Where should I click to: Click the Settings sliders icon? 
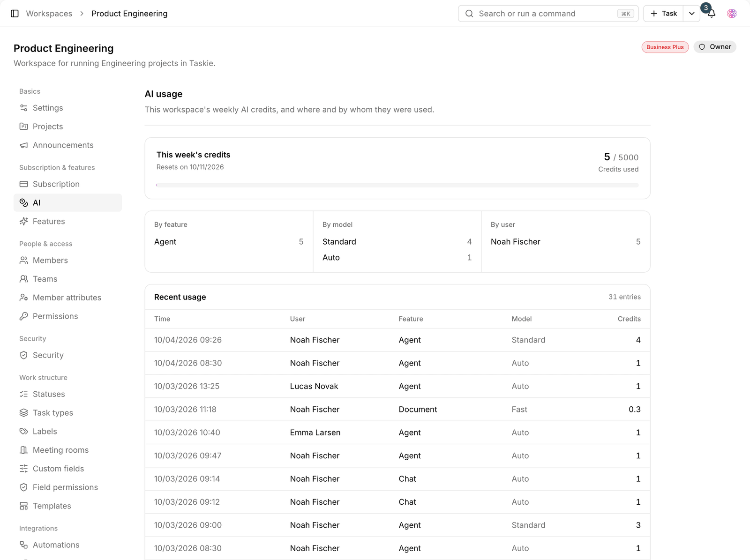(x=24, y=108)
